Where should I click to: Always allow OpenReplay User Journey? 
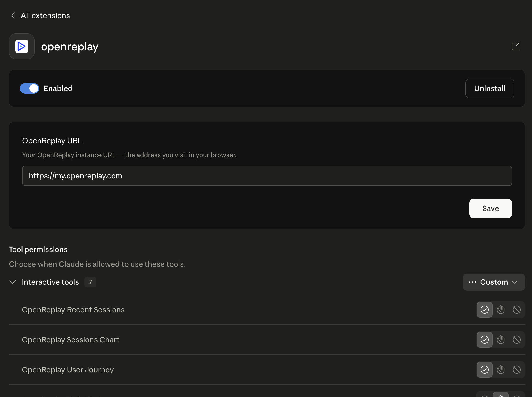484,370
